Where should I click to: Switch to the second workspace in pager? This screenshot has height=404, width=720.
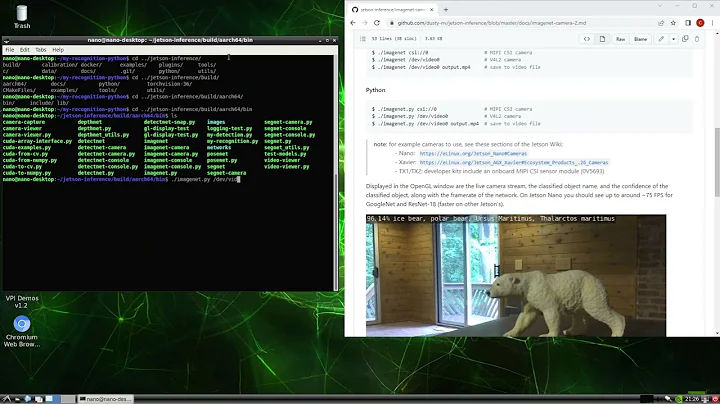68,399
